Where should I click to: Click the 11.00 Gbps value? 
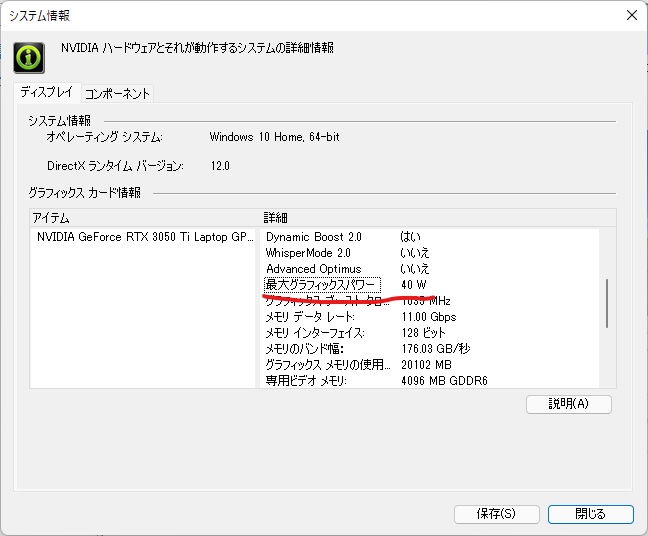click(429, 317)
